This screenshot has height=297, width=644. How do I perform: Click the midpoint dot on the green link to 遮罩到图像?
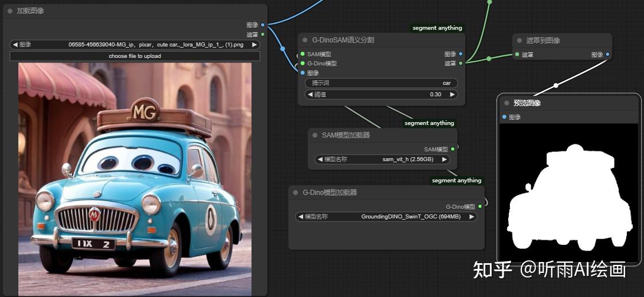pyautogui.click(x=489, y=58)
